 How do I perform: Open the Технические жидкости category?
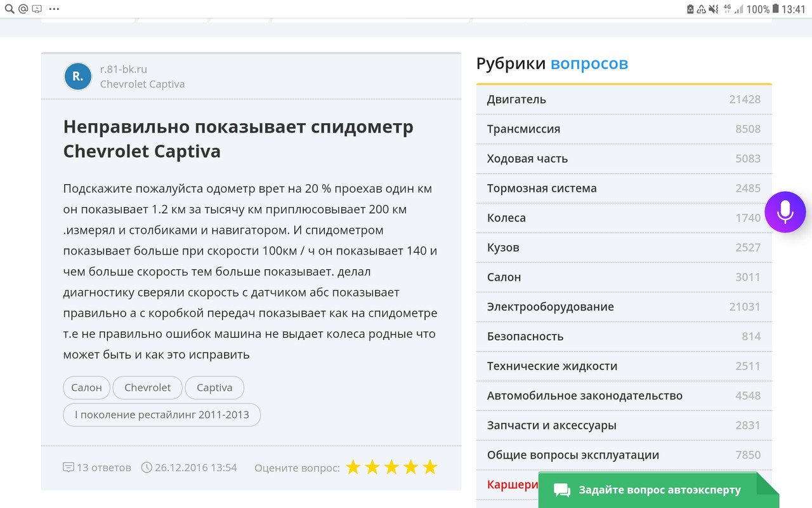(x=624, y=366)
